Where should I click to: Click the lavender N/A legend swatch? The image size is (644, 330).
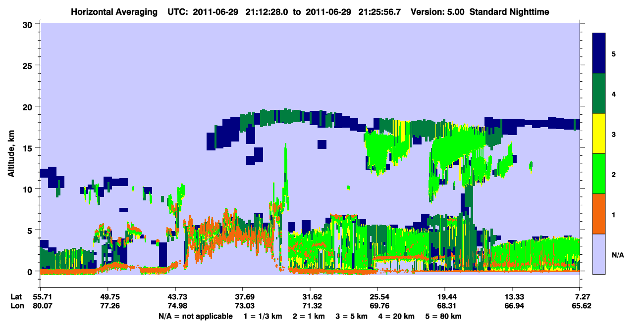[x=599, y=254]
